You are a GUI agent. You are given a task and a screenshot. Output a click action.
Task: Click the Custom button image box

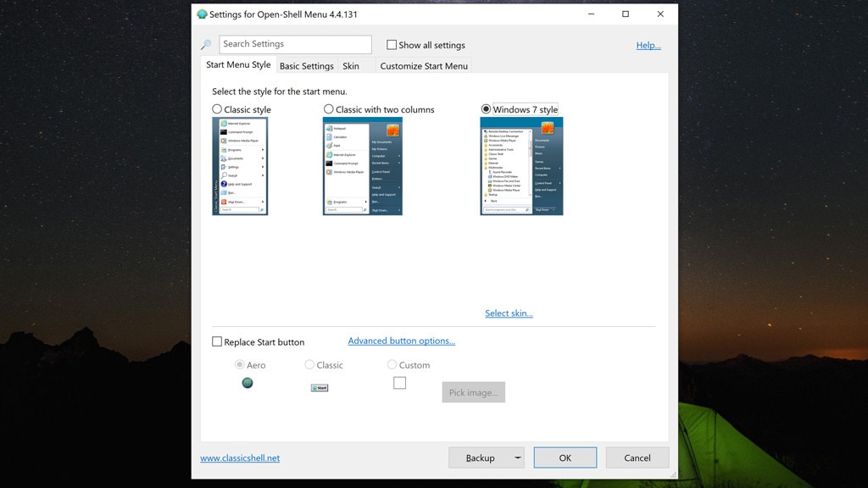click(x=398, y=384)
